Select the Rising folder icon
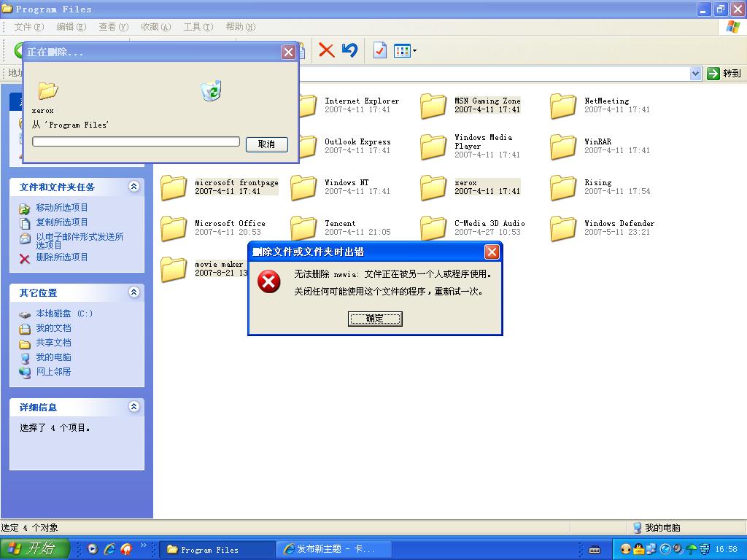This screenshot has height=560, width=747. click(x=563, y=187)
